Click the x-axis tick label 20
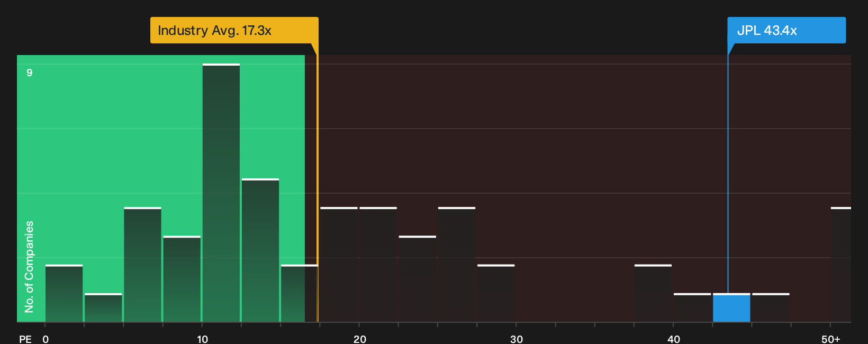The height and width of the screenshot is (344, 868). coord(360,339)
